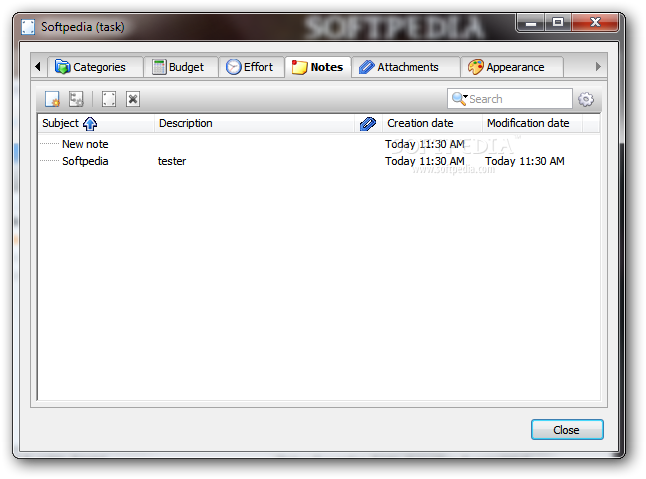Switch to the Budget tab
Viewport: 646px width, 479px height.
click(x=180, y=67)
